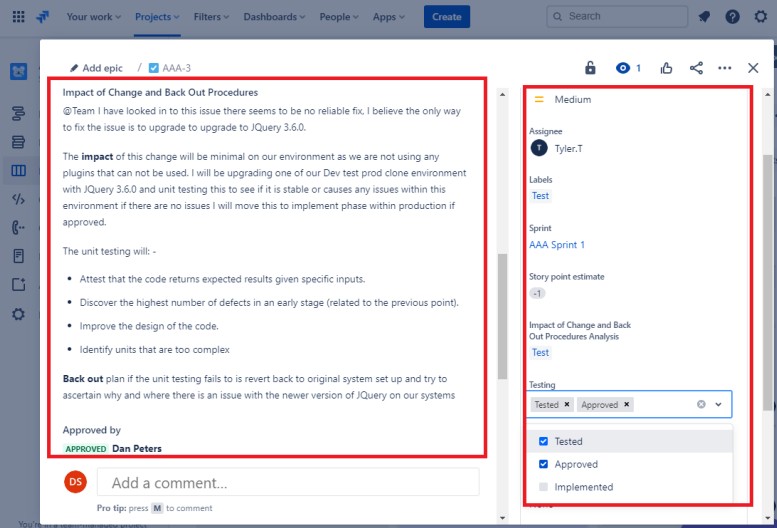
Task: Open Project pages icon in sidebar
Action: pyautogui.click(x=18, y=256)
